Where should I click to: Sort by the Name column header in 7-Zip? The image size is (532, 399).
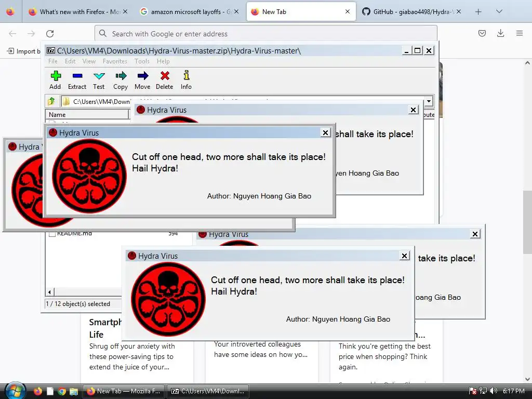[87, 114]
